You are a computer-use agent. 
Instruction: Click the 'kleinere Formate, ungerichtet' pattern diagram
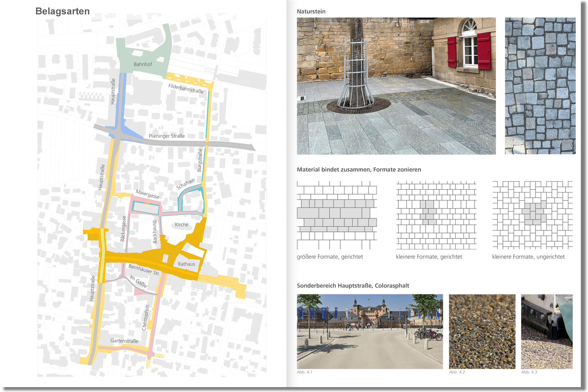pos(532,215)
